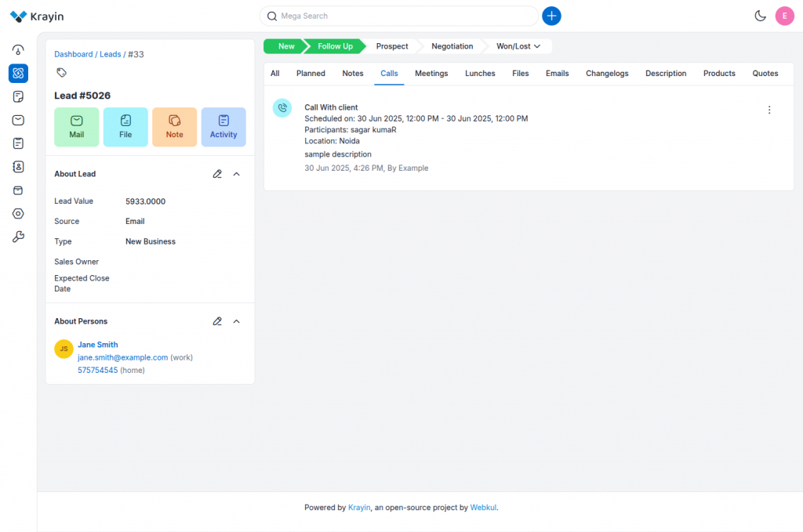Click the magnifier icon in Mega Search
The image size is (803, 532).
[272, 16]
